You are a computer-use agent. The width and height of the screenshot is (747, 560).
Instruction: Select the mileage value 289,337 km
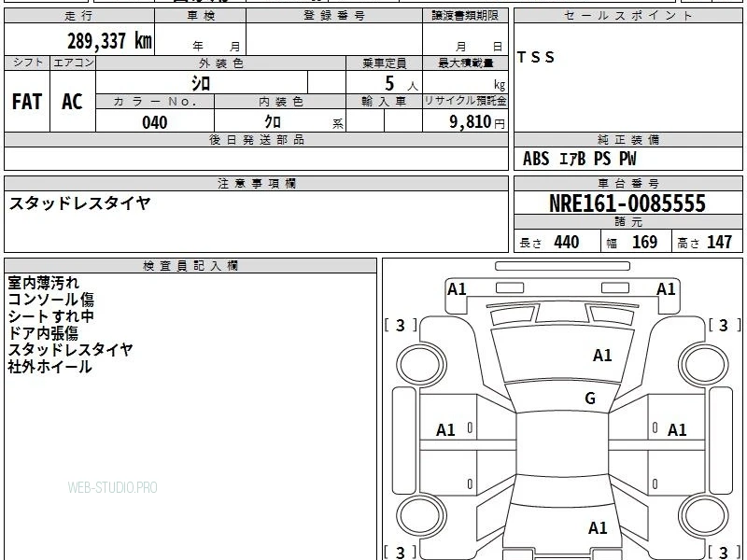tap(109, 41)
